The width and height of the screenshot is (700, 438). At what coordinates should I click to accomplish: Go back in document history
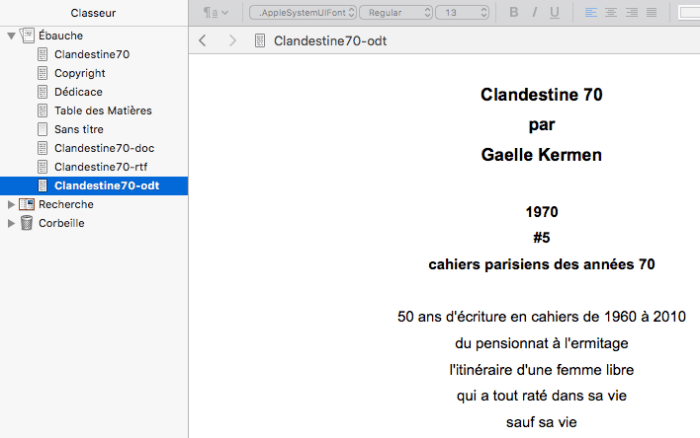point(203,41)
